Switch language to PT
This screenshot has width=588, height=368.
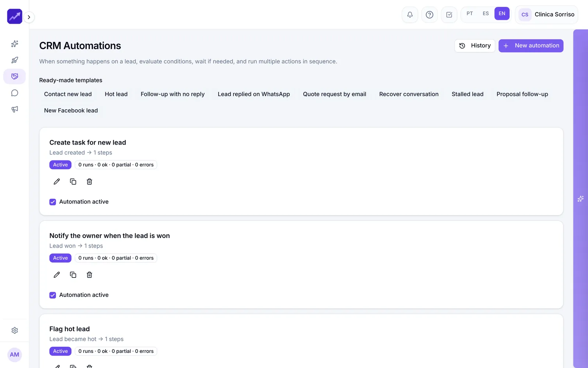coord(470,14)
